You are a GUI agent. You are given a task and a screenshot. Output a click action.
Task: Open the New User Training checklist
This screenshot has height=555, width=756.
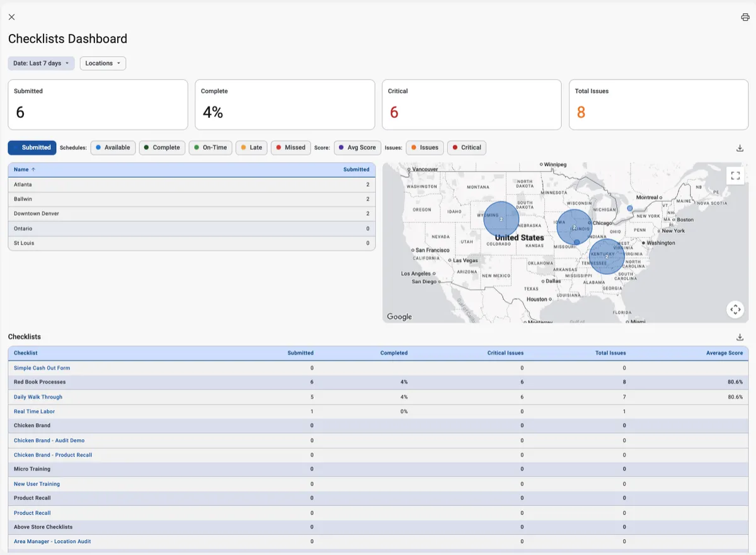click(37, 484)
